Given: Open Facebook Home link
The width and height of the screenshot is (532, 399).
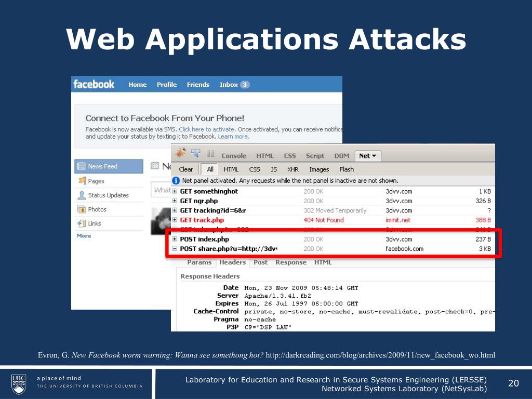Looking at the screenshot, I should coord(137,85).
